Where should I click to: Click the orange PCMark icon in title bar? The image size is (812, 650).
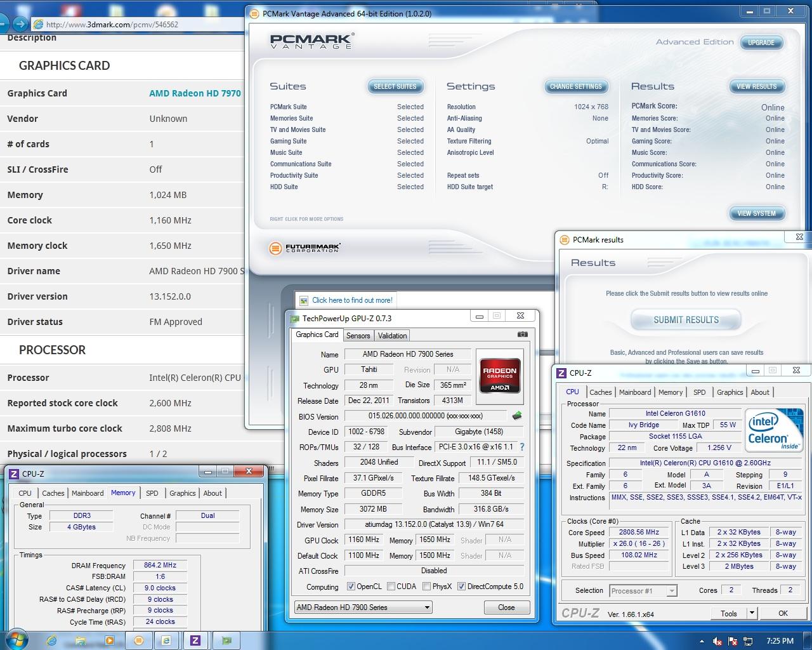tap(254, 13)
